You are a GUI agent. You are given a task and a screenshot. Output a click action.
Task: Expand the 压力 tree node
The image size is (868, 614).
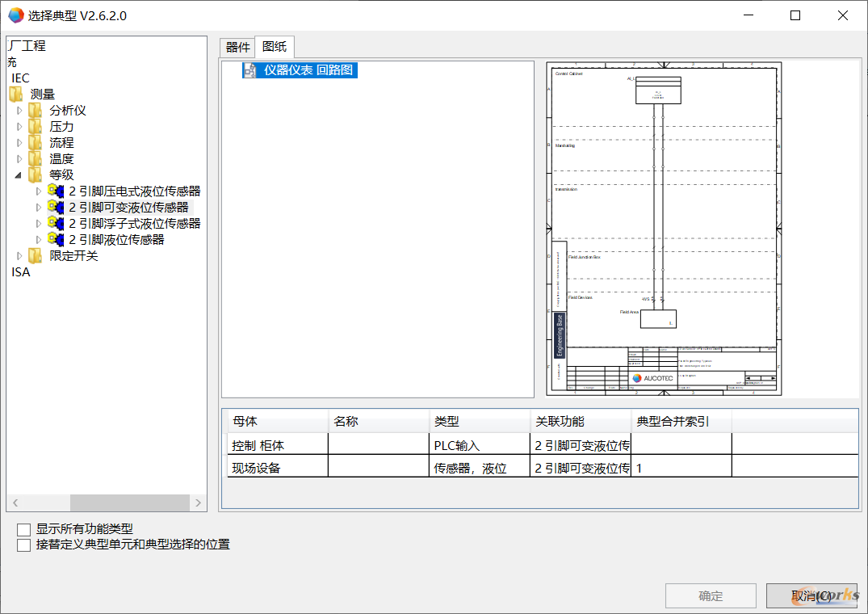[x=20, y=127]
